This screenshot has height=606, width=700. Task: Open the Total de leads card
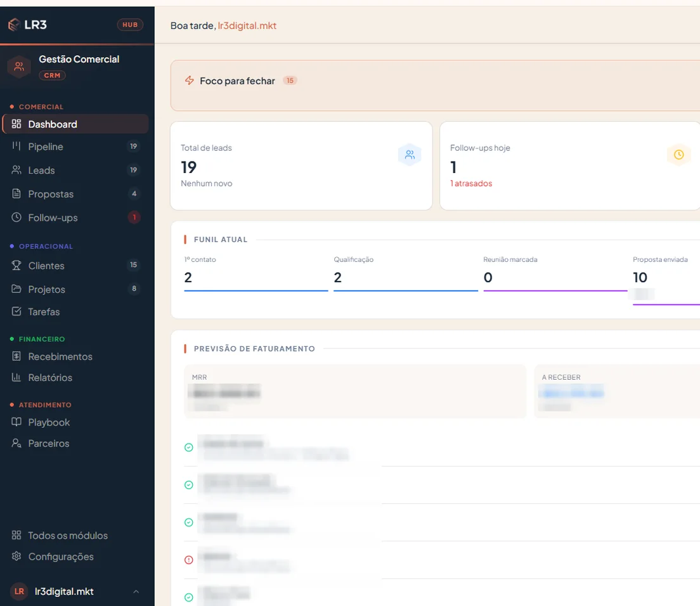coord(301,165)
